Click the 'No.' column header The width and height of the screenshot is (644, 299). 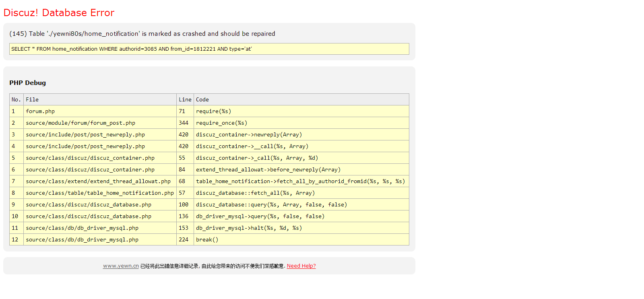coord(17,99)
